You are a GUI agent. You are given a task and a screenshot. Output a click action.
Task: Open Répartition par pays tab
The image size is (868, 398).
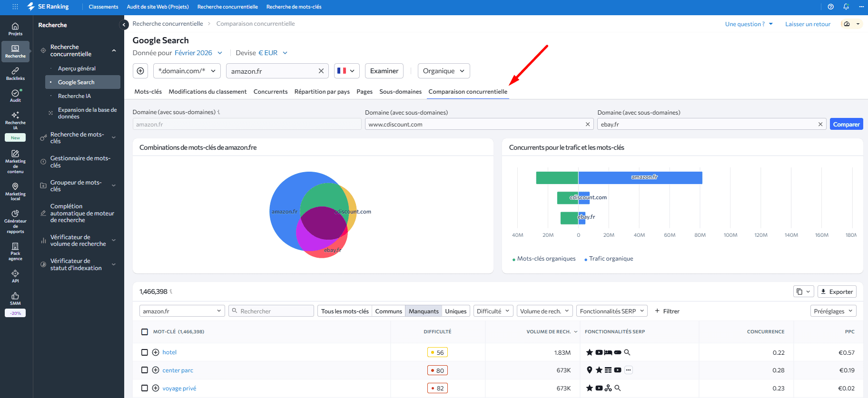tap(322, 92)
